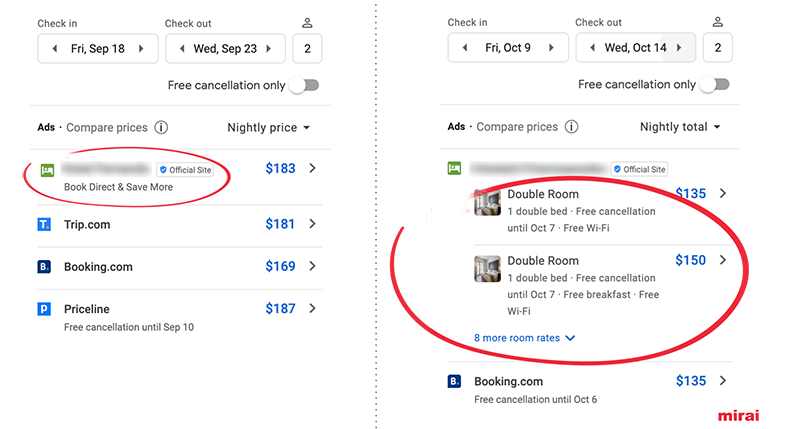
Task: Click next-day arrow beside Fri, Sep 18
Action: tap(141, 48)
